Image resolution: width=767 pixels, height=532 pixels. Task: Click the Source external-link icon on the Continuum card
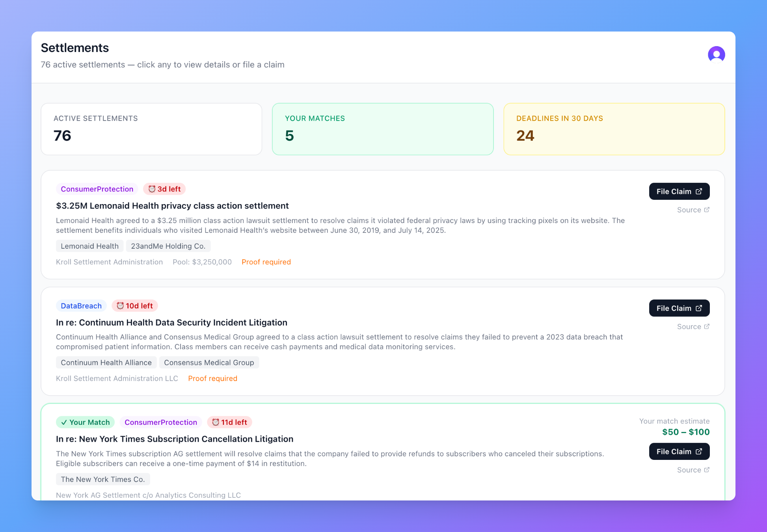706,326
